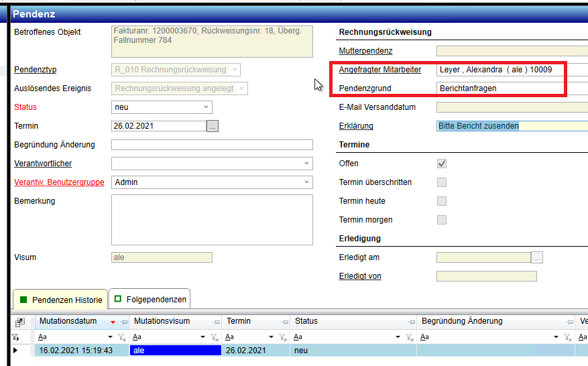Toggle the Offen checkbox
The height and width of the screenshot is (366, 588).
point(442,164)
